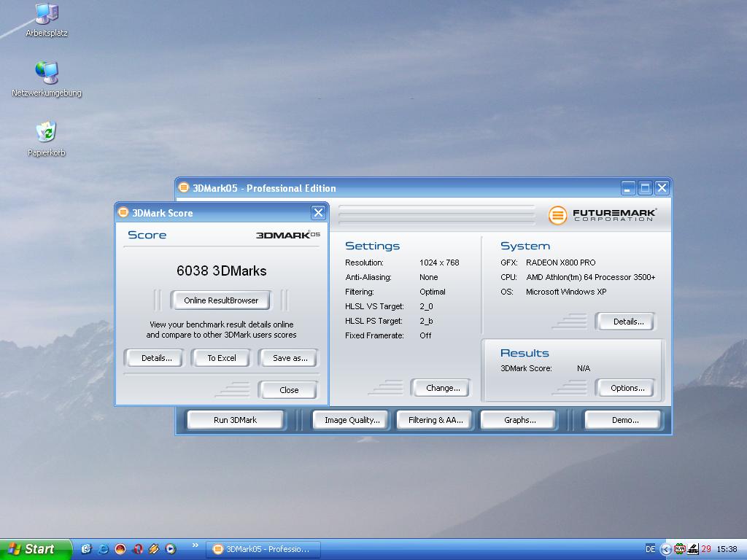This screenshot has height=560, width=747.
Task: Click the HLSL PS Target value 2_b
Action: 426,321
